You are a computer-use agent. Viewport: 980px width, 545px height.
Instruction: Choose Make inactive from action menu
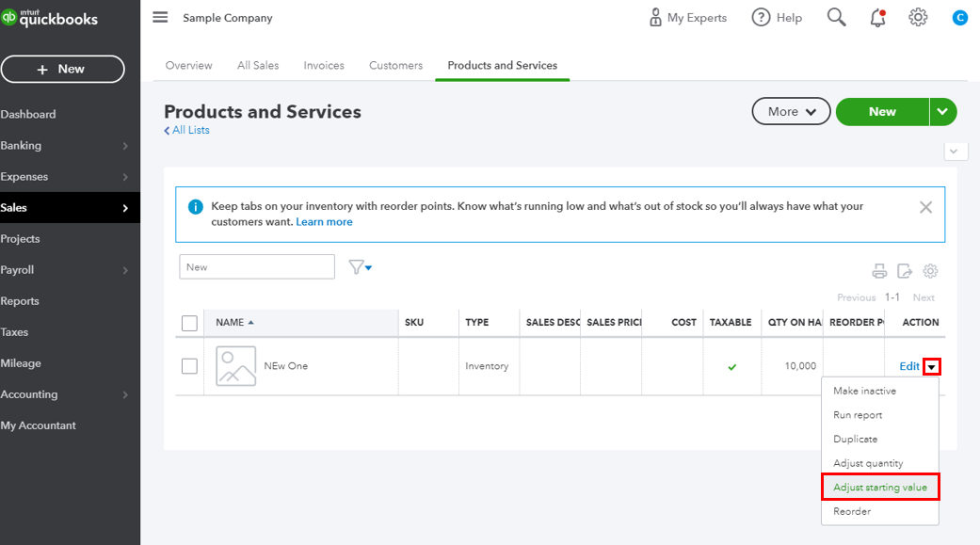tap(864, 391)
